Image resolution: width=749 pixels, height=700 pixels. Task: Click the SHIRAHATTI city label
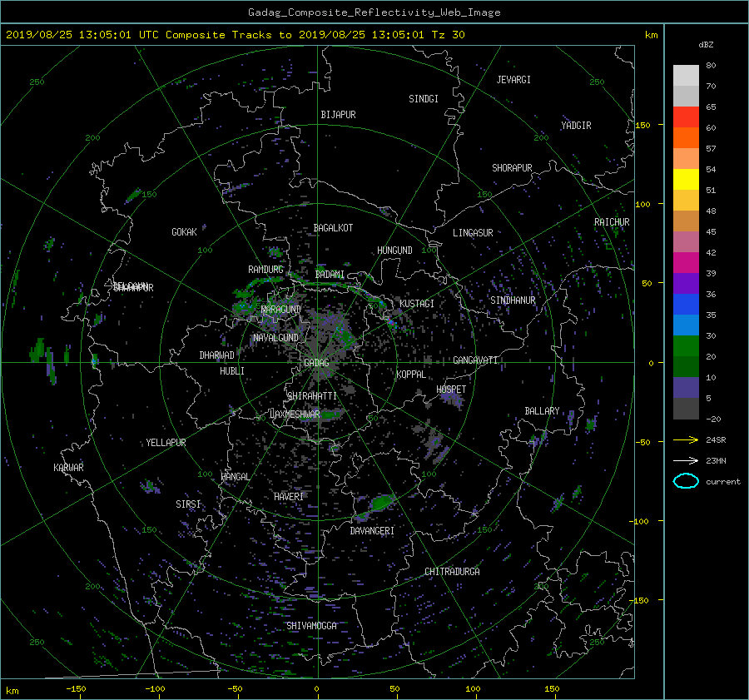[x=312, y=395]
